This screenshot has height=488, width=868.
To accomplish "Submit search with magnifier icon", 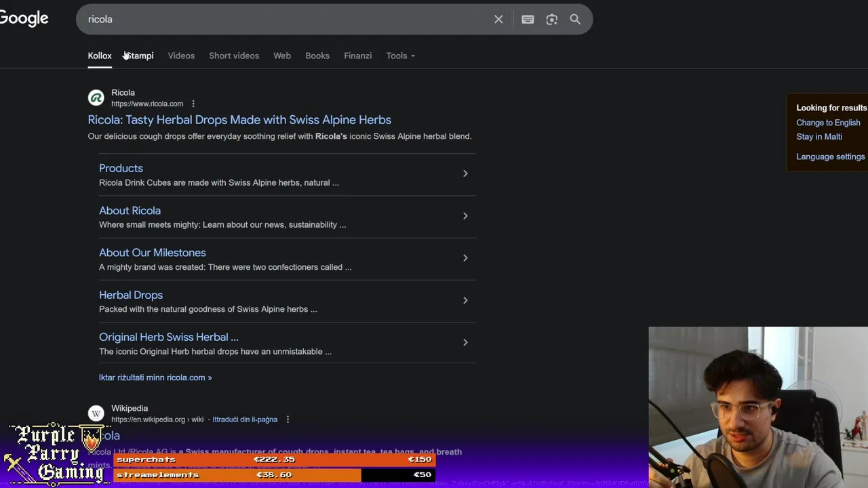I will click(575, 19).
